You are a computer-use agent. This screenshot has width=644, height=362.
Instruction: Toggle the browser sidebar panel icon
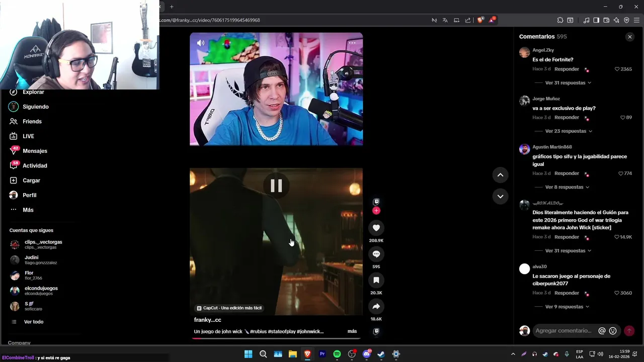point(596,20)
